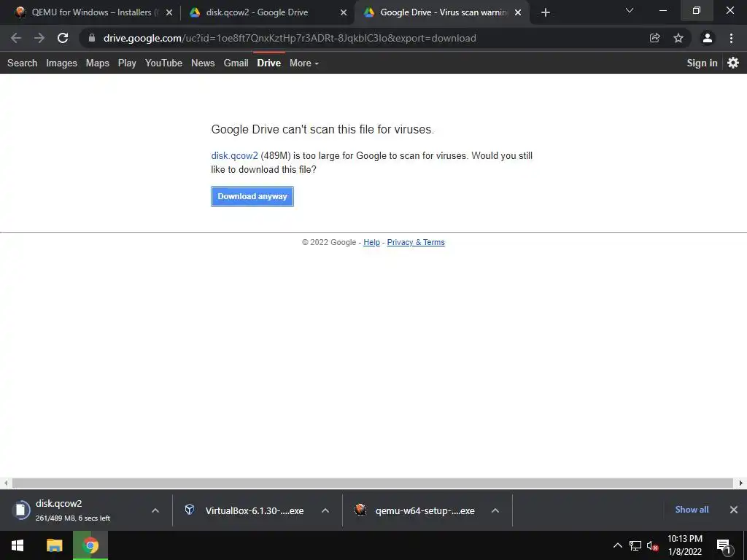Expand disk.qcow2 download options chevron
Screen dimensions: 747x560
(155, 510)
